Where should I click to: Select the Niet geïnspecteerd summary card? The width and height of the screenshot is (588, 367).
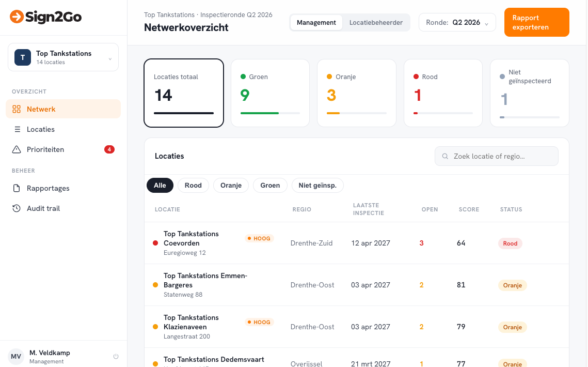530,93
